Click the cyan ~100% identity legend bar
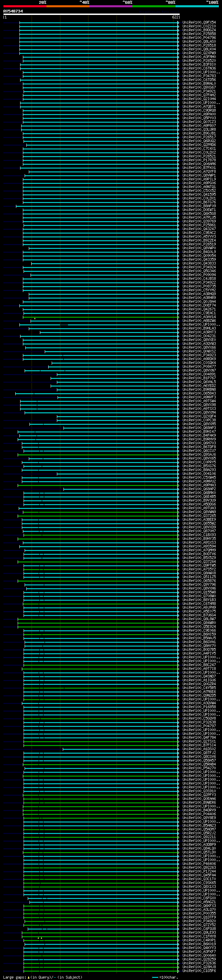The height and width of the screenshot is (980, 222). click(x=197, y=6)
